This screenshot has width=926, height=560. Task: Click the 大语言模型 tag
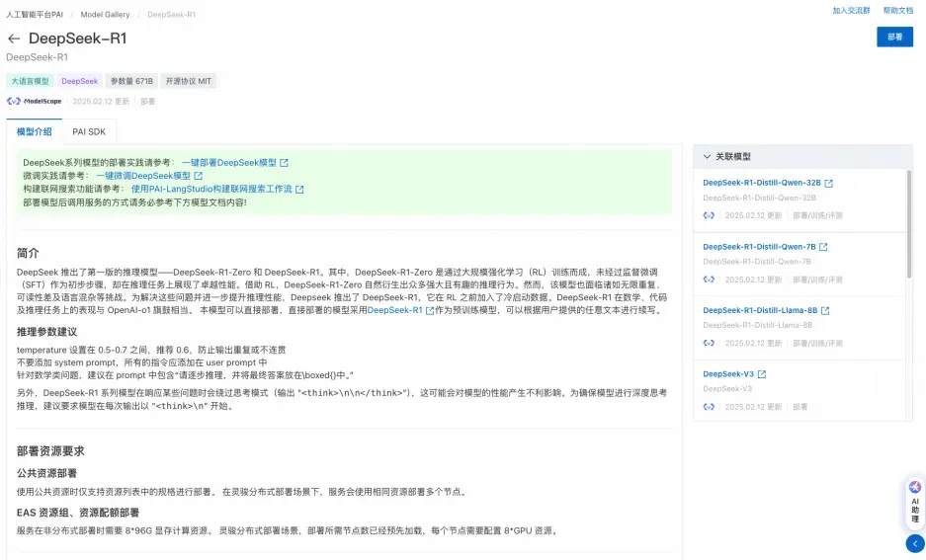coord(30,81)
